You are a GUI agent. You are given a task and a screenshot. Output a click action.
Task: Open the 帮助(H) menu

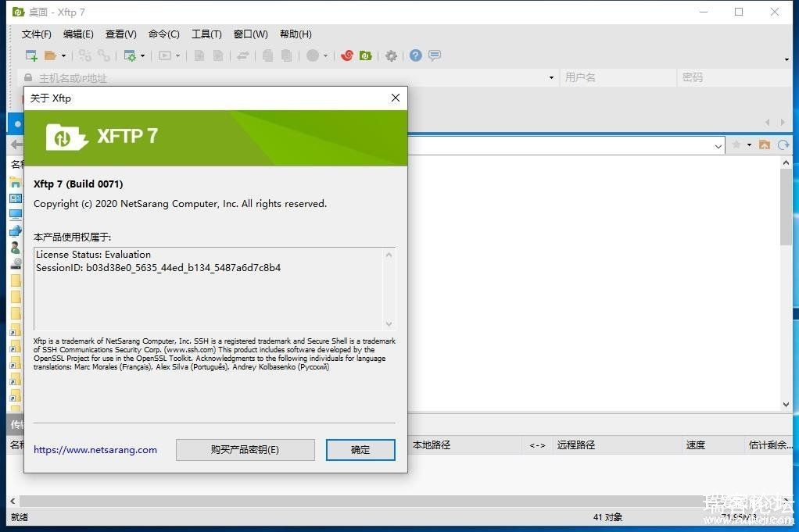[296, 34]
